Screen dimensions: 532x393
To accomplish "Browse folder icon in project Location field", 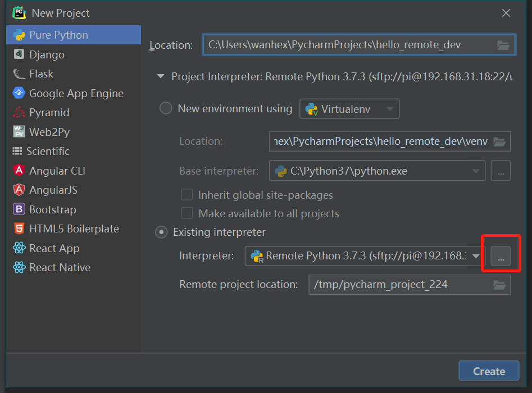I will [x=503, y=45].
